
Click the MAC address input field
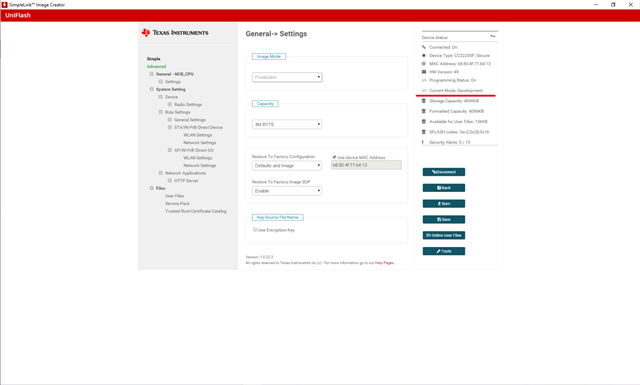point(366,165)
